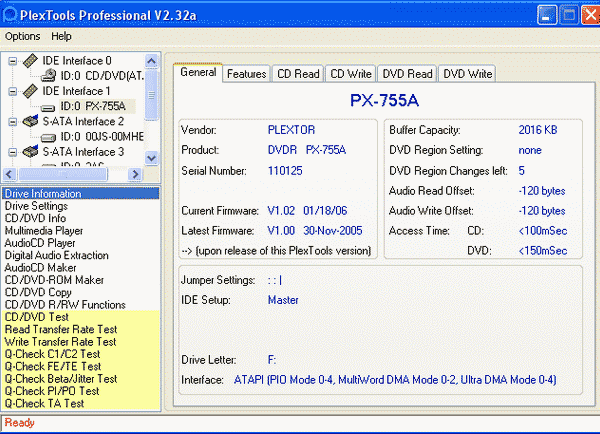
Task: Open Q-Check C1/C2 Test
Action: click(x=81, y=354)
